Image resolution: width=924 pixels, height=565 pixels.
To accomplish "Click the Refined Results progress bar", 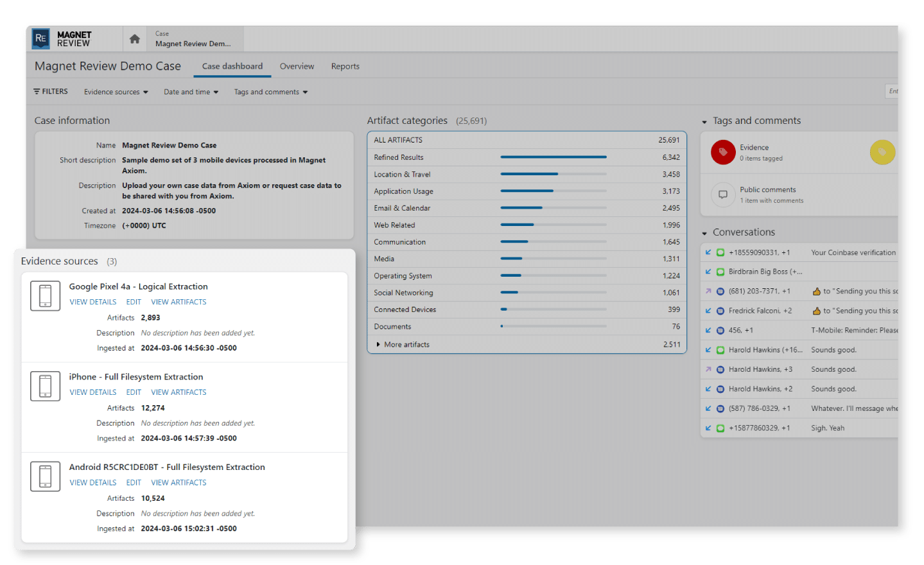I will coord(553,157).
